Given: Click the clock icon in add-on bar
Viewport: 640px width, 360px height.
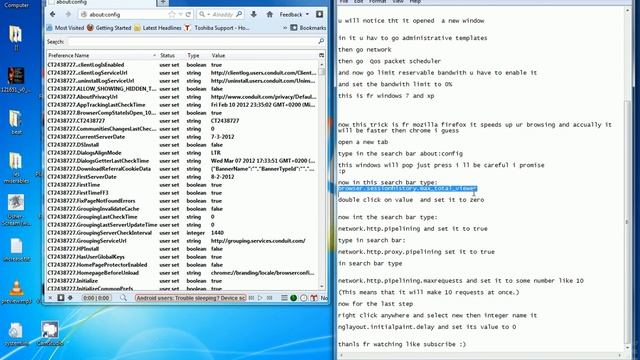Looking at the screenshot, I should click(x=304, y=298).
